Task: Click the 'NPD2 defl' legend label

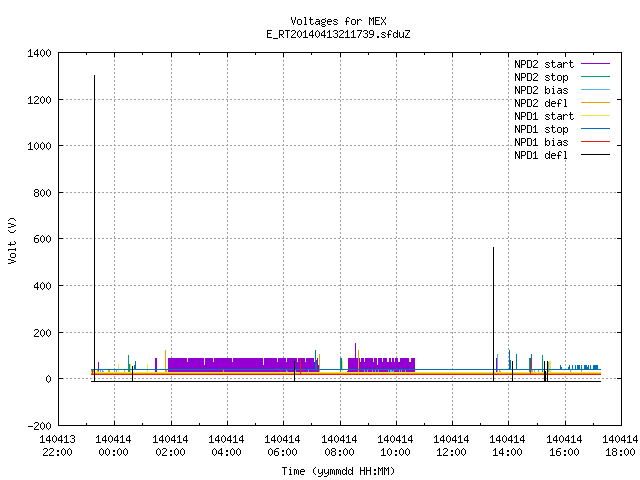Action: click(x=541, y=103)
